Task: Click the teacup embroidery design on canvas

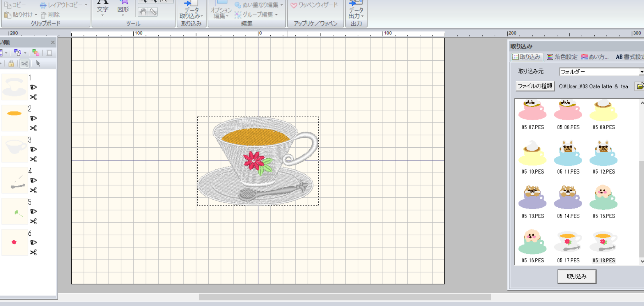Action: [258, 161]
